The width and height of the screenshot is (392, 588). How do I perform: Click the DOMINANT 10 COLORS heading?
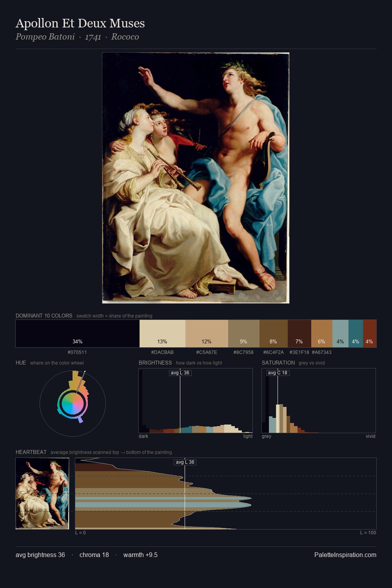[x=44, y=316]
